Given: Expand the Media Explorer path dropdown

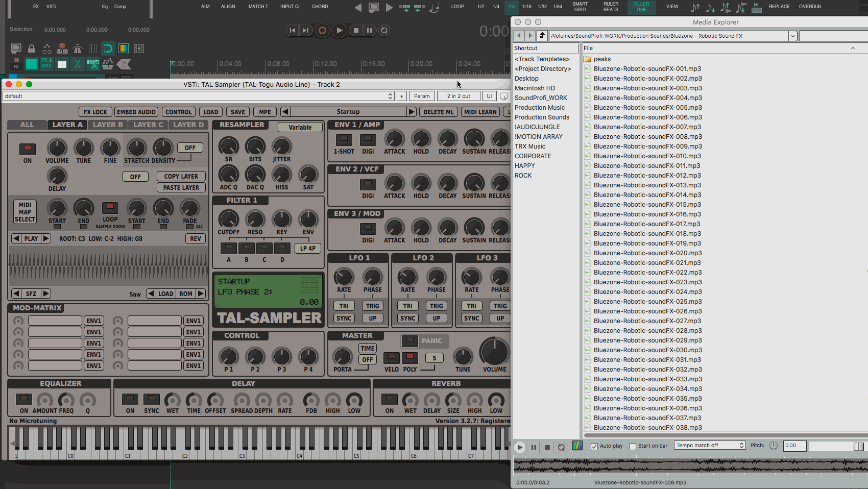Looking at the screenshot, I should click(x=792, y=36).
